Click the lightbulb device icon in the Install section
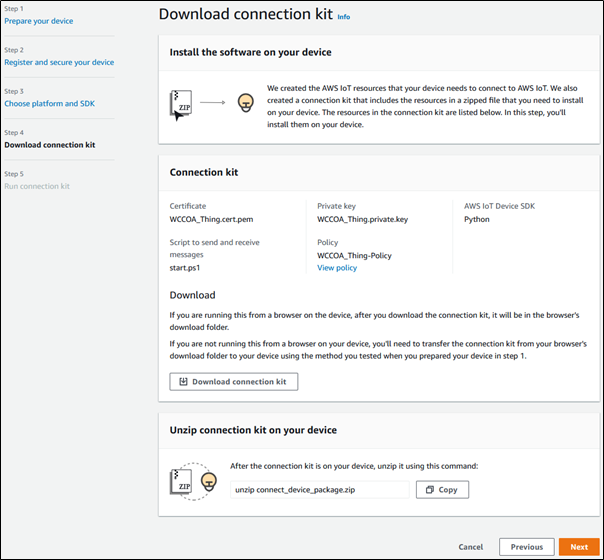604x560 pixels. [243, 101]
